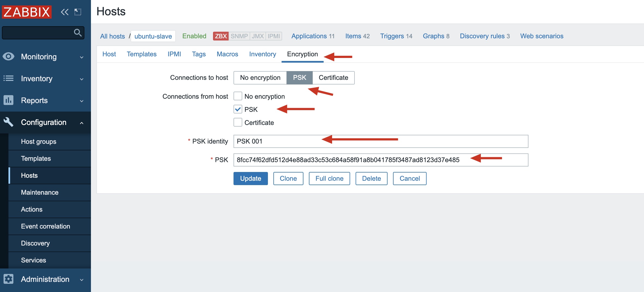Image resolution: width=644 pixels, height=292 pixels.
Task: Click the ZBX availability badge
Action: [221, 36]
